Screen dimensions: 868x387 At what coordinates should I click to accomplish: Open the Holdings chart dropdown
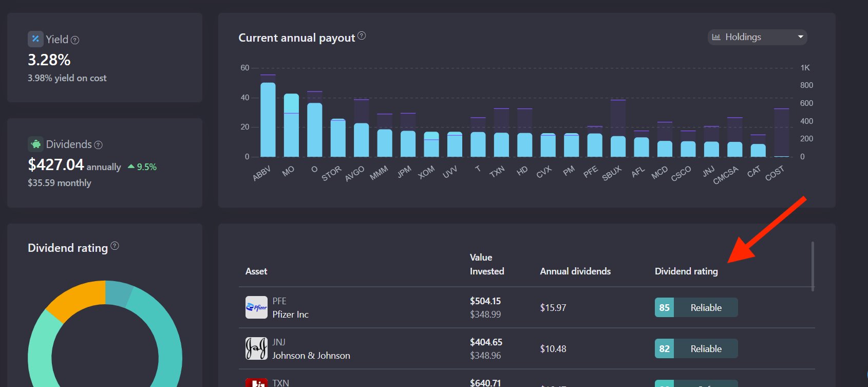point(758,37)
